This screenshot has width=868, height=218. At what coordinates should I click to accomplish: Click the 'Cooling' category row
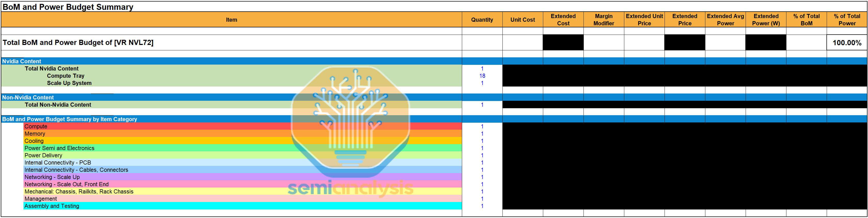pos(243,141)
